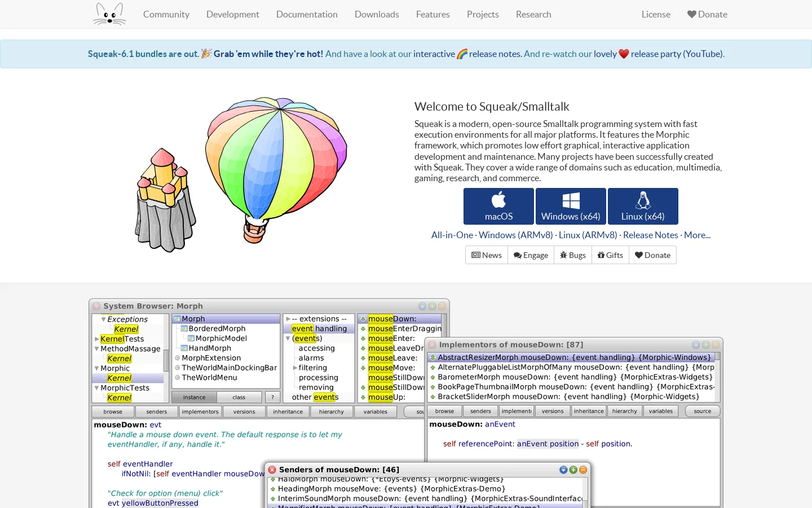Screen dimensions: 812x508
Task: Click the hierarchy button in System Browser
Action: [332, 412]
